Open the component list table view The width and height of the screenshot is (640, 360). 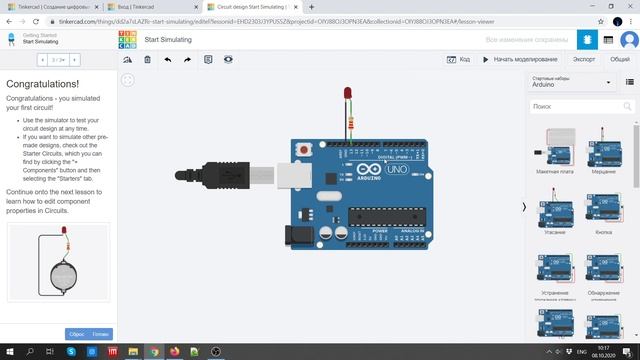click(x=608, y=40)
